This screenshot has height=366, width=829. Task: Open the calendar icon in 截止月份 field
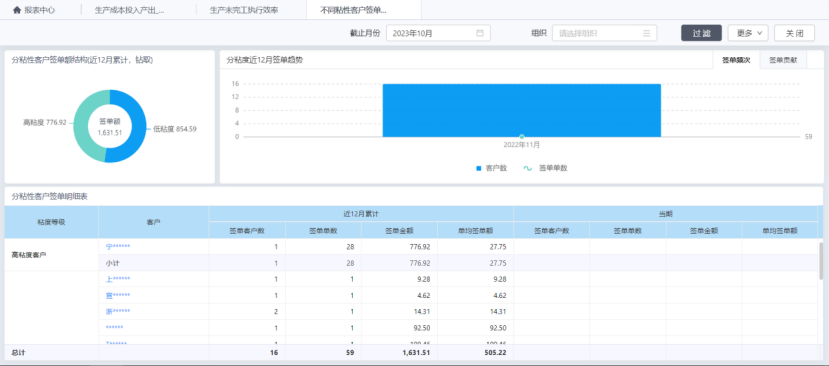click(480, 33)
